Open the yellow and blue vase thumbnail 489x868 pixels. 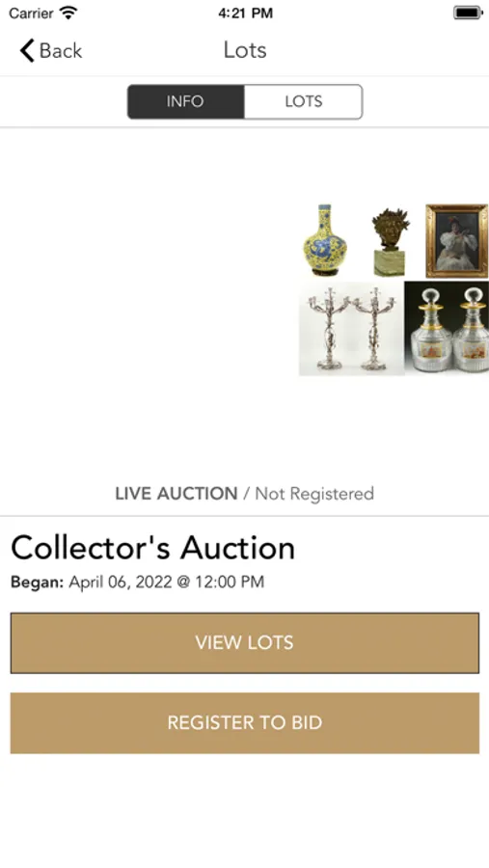click(x=326, y=240)
